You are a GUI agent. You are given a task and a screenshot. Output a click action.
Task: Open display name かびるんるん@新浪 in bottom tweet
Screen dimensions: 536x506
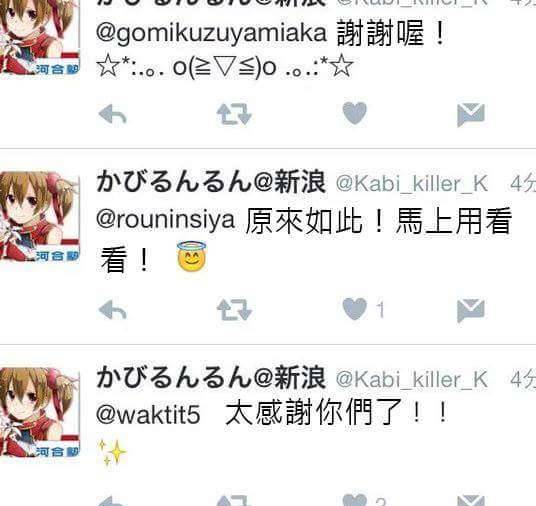pyautogui.click(x=211, y=378)
